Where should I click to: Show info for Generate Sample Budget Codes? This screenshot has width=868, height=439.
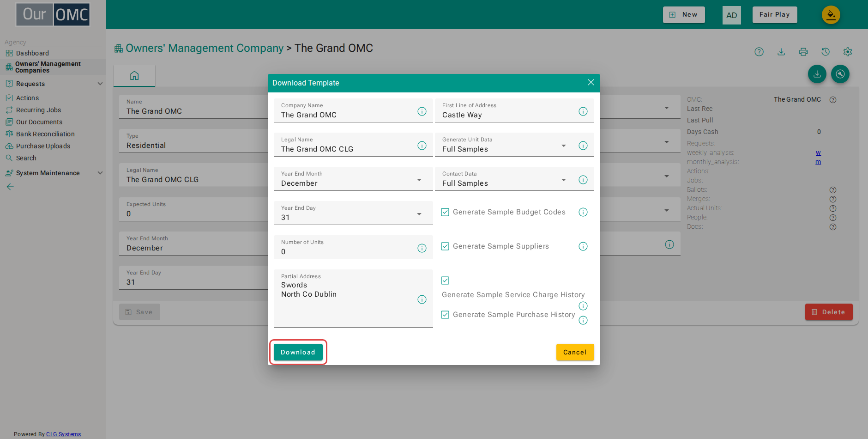583,212
